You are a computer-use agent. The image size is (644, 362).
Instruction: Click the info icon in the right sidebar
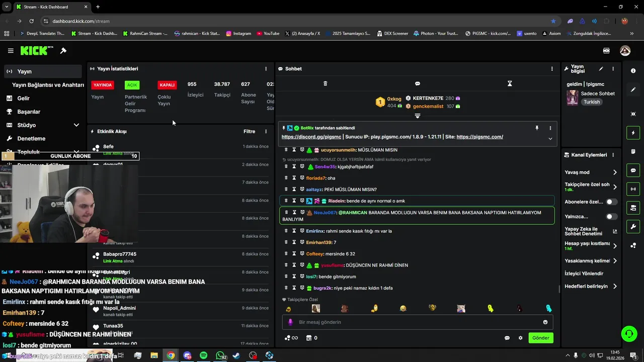pyautogui.click(x=633, y=71)
